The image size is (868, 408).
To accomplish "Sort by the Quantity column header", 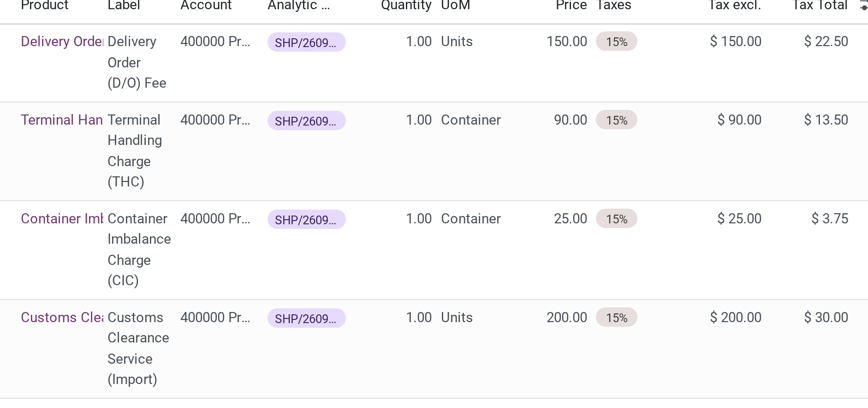I will pos(406,6).
